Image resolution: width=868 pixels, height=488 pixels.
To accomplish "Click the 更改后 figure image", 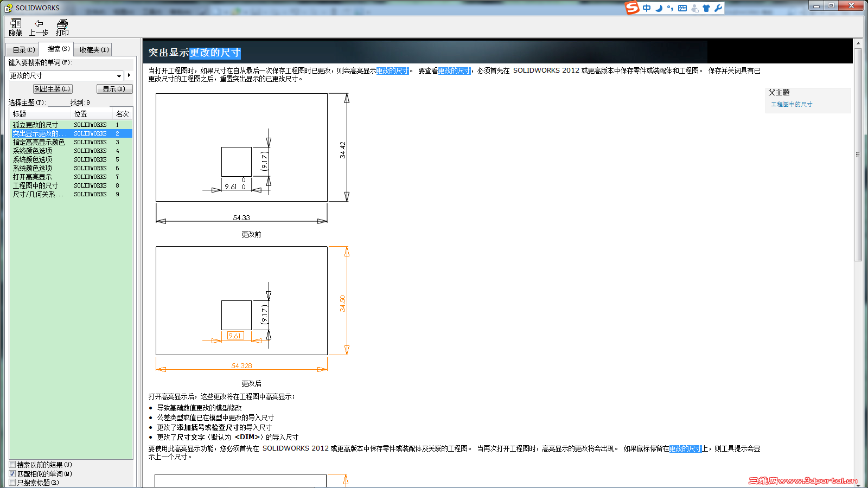I will pos(252,309).
